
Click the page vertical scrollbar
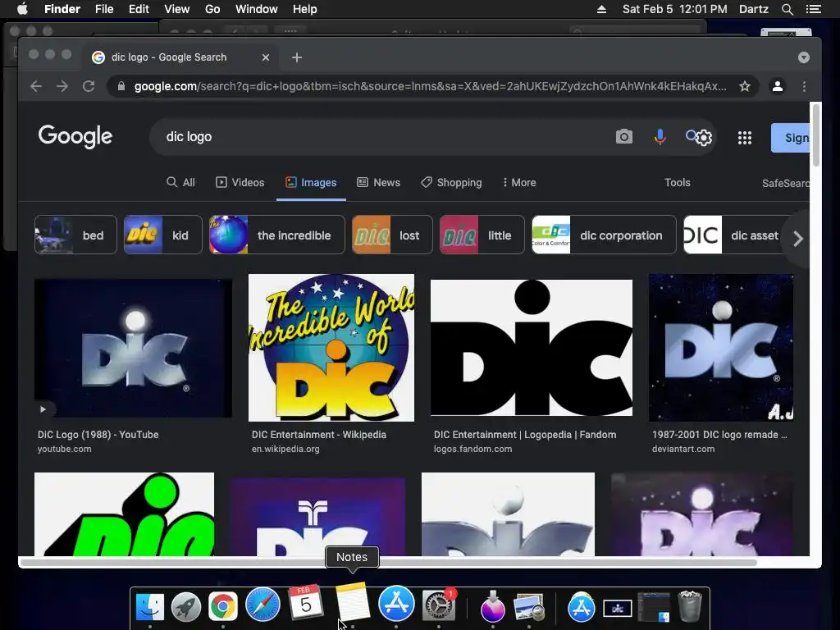(816, 135)
